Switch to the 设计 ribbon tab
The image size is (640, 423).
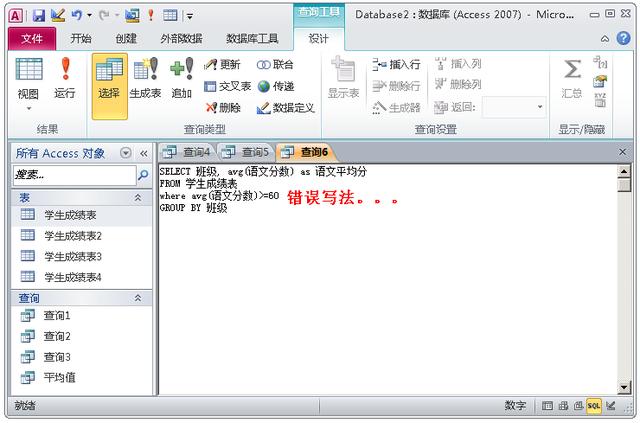(x=318, y=39)
